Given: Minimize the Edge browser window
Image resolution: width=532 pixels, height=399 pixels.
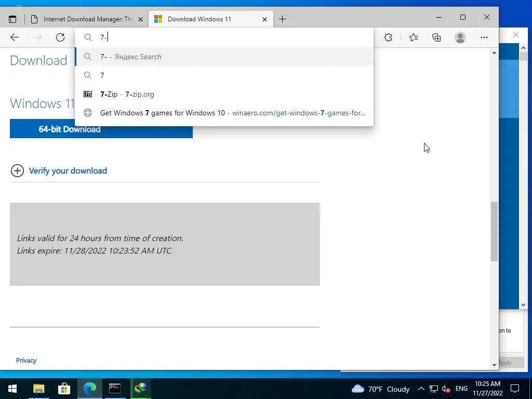Looking at the screenshot, I should [x=439, y=17].
